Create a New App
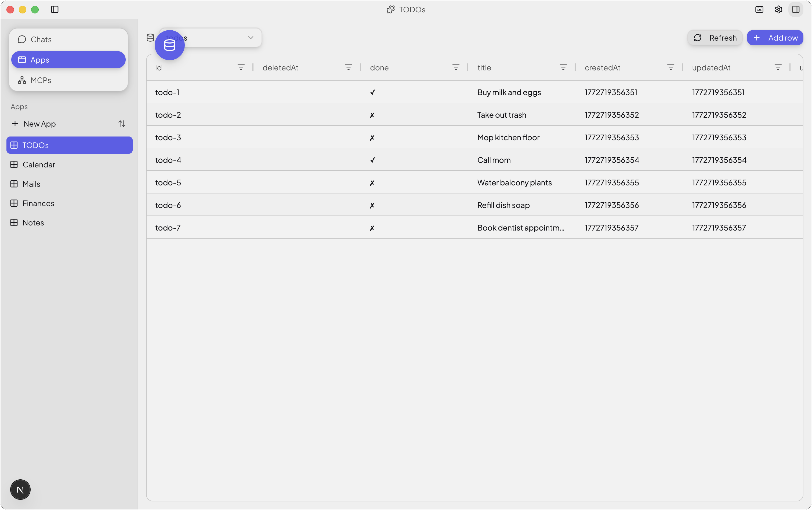 tap(39, 123)
